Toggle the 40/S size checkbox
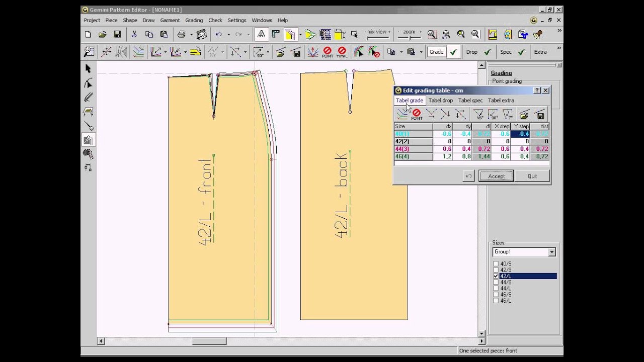The height and width of the screenshot is (362, 644). pyautogui.click(x=496, y=264)
